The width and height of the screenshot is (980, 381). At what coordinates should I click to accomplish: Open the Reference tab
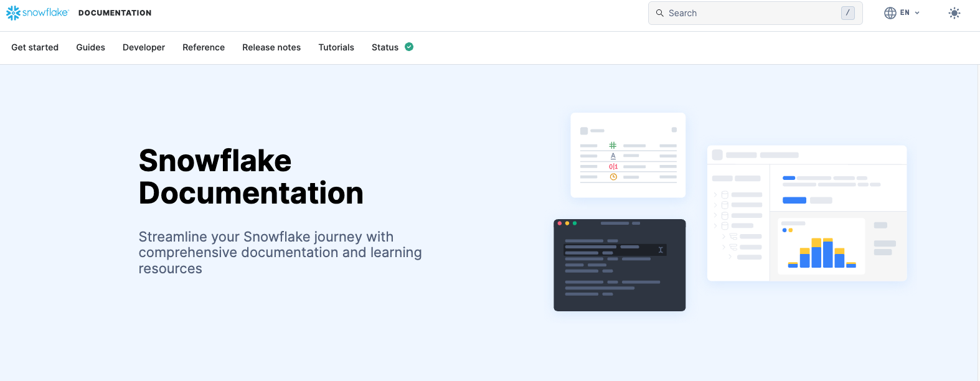point(204,47)
